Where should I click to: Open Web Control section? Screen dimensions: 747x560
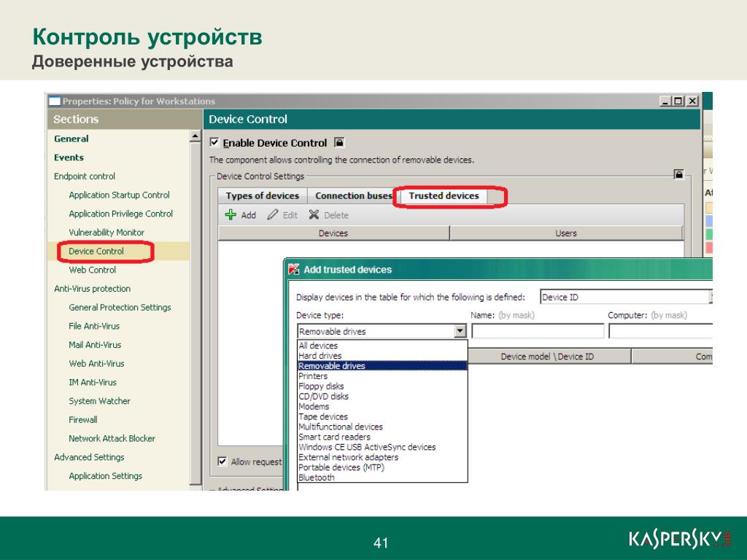92,270
